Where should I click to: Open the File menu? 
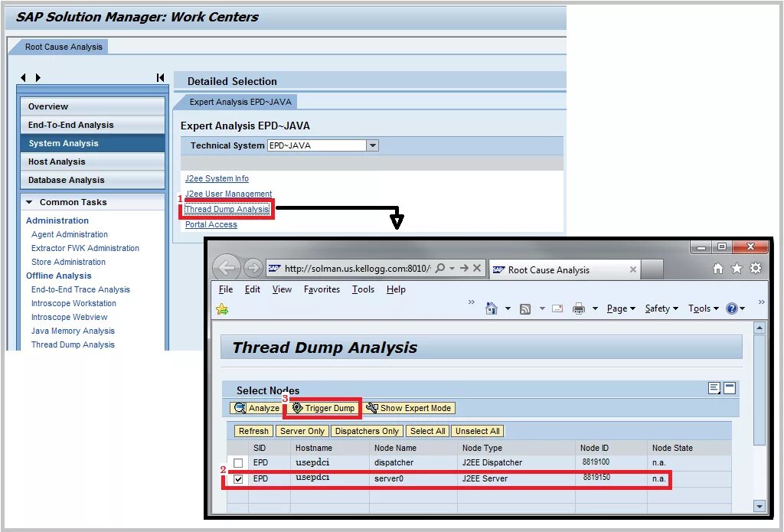coord(226,289)
